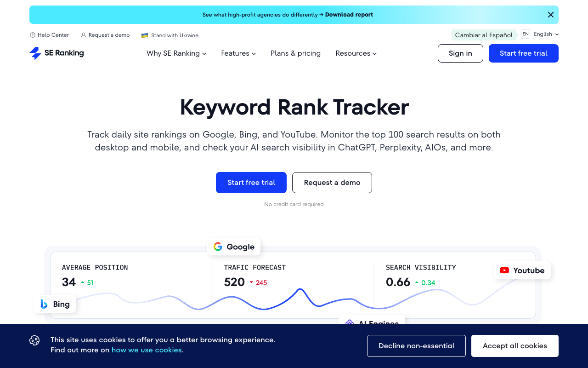Open the how we use cookies link
Screen dimensions: 588x368
pyautogui.click(x=147, y=350)
